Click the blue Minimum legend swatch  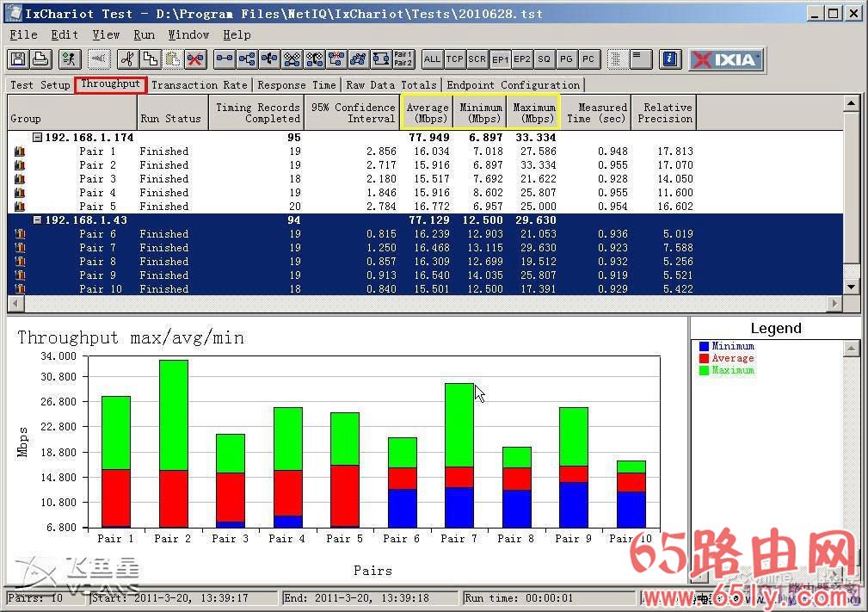[x=705, y=346]
